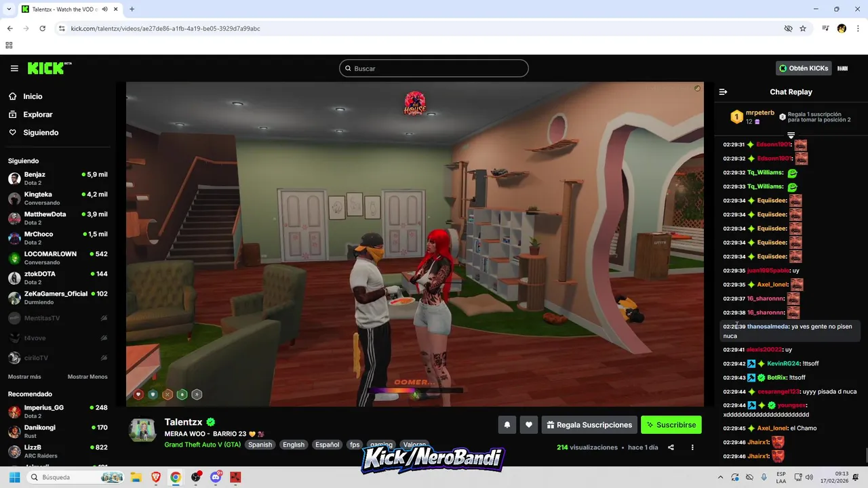The image size is (868, 488).
Task: Open the tab search dropdown
Action: [x=9, y=9]
